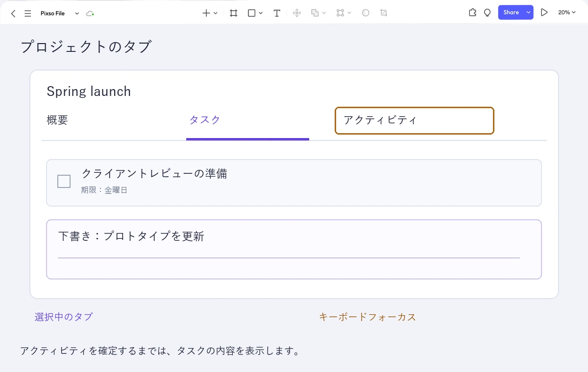Image resolution: width=588 pixels, height=372 pixels.
Task: Expand the shape tool options chevron
Action: point(261,13)
